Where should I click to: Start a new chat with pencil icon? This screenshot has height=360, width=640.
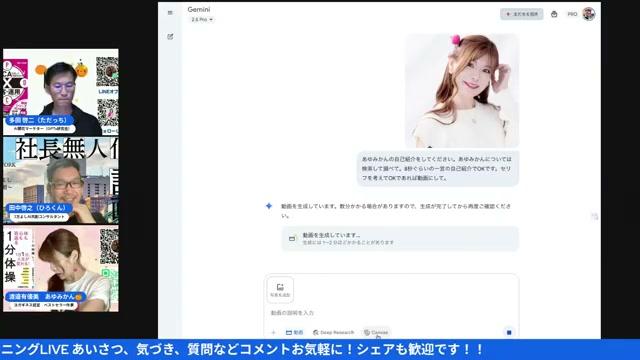tap(170, 36)
